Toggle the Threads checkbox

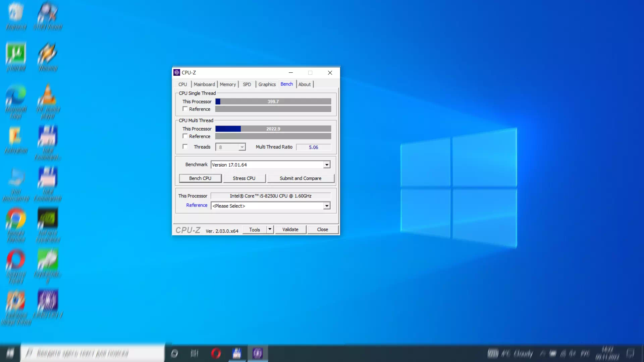185,146
